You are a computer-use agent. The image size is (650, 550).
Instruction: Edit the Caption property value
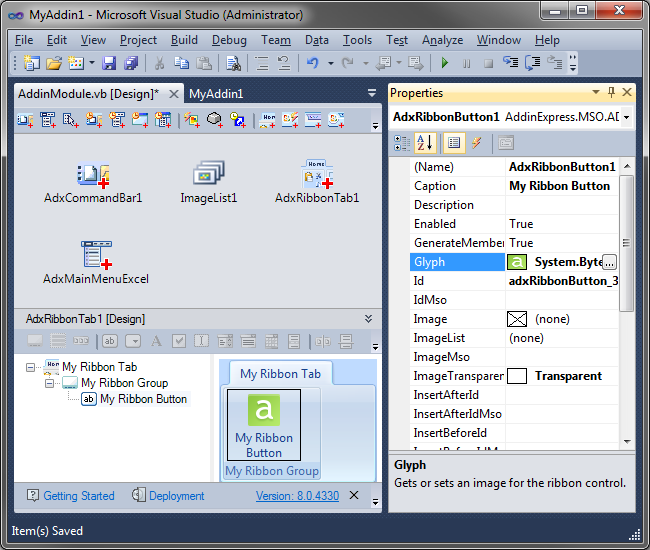(x=562, y=186)
